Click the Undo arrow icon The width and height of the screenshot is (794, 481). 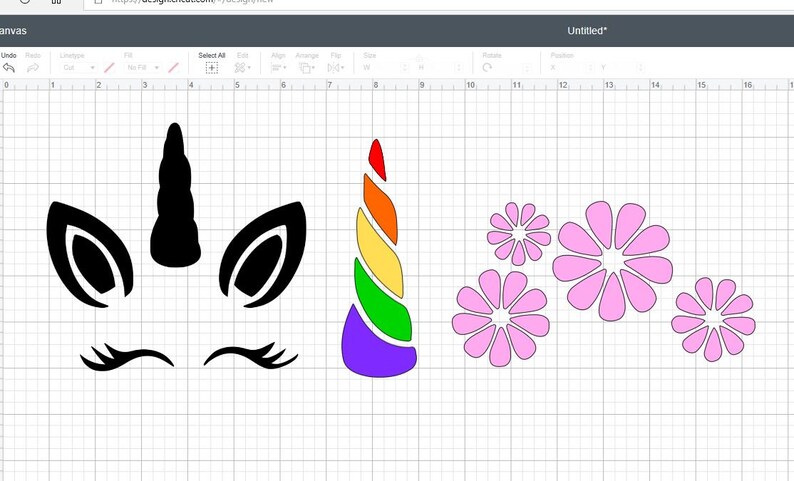pyautogui.click(x=9, y=67)
